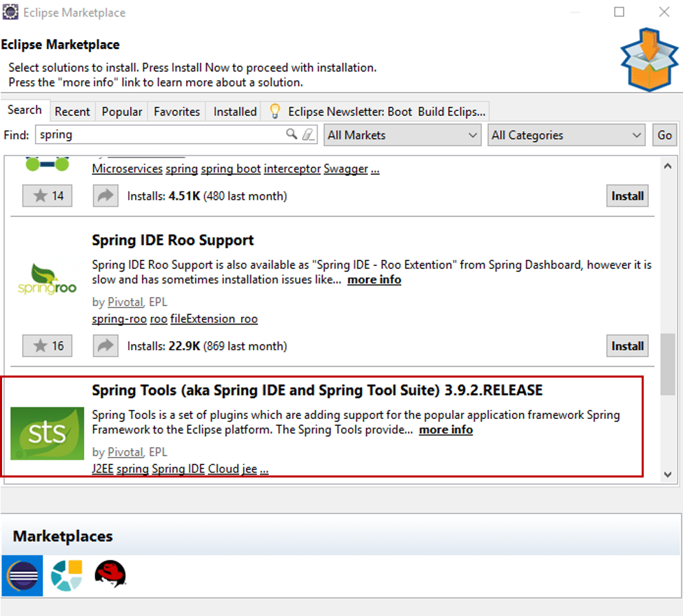Click the star icon rated 14
Image resolution: width=683 pixels, height=616 pixels.
pyautogui.click(x=47, y=196)
